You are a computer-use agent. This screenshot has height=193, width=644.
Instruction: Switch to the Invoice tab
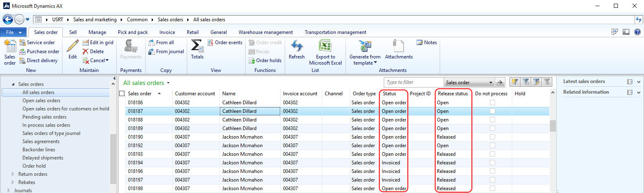coord(167,32)
